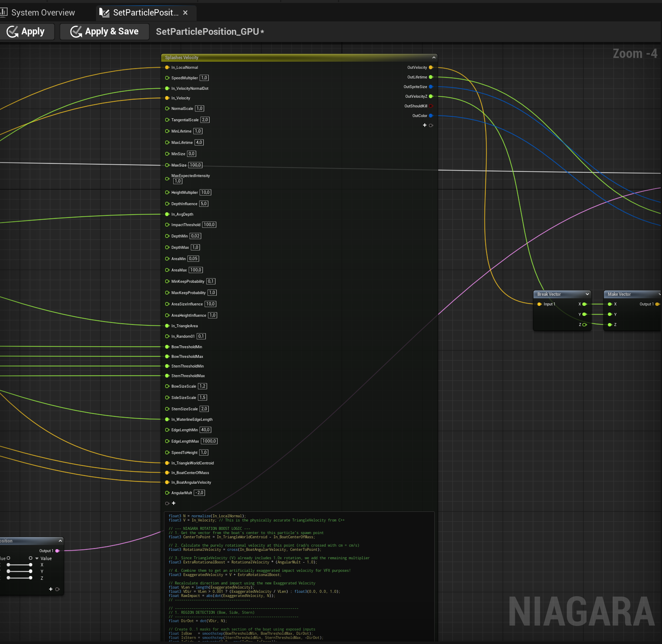The image size is (662, 644).
Task: Click the OutShouldKill output pin
Action: pos(431,106)
